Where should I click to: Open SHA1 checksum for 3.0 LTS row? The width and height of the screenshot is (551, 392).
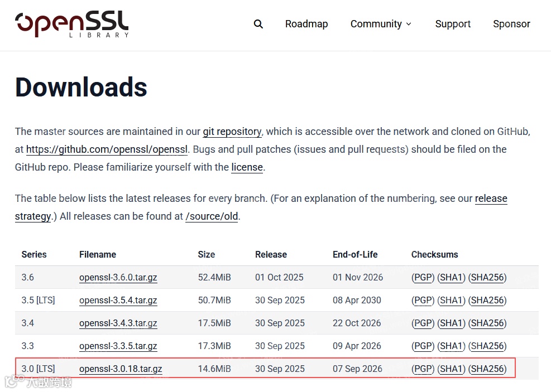[x=451, y=369]
